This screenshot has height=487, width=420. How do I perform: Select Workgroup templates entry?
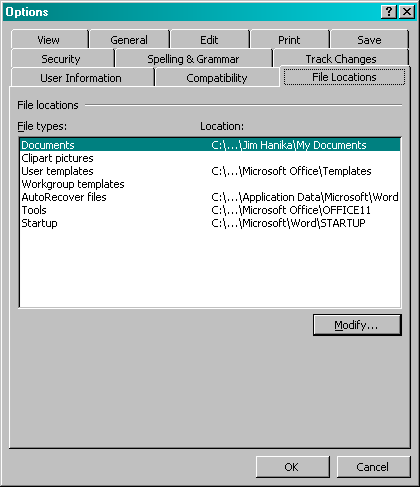pyautogui.click(x=210, y=184)
